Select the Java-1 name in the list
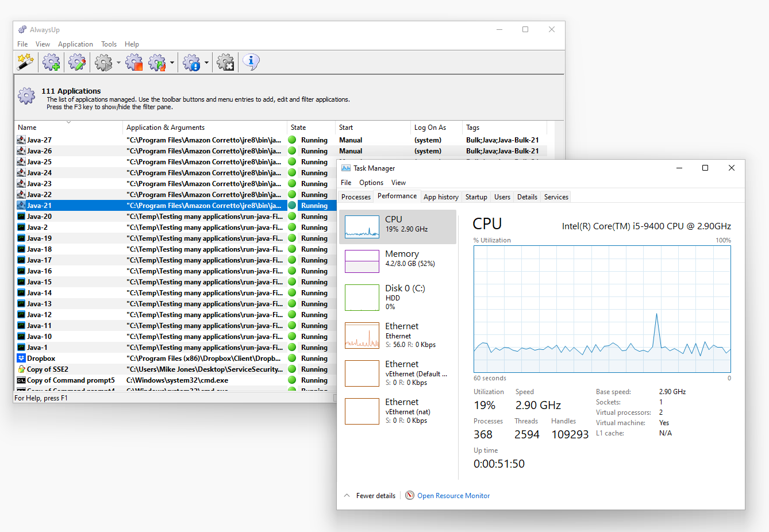Screen dimensions: 769x532 (37, 348)
